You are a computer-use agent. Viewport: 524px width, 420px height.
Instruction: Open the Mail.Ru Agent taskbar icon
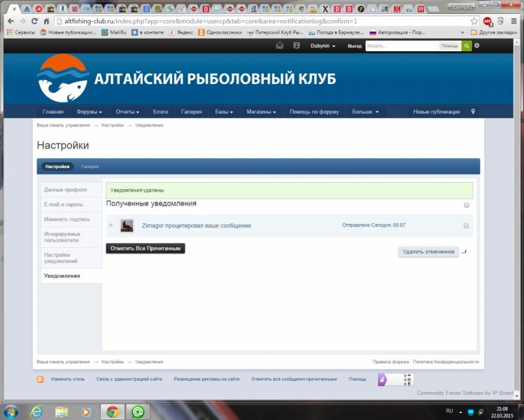pyautogui.click(x=137, y=412)
